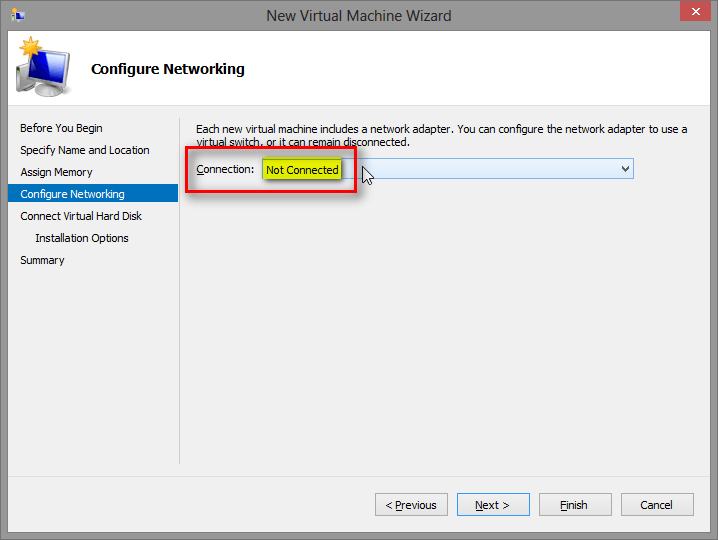Click Next to continue the wizard
The width and height of the screenshot is (718, 540).
coord(492,505)
